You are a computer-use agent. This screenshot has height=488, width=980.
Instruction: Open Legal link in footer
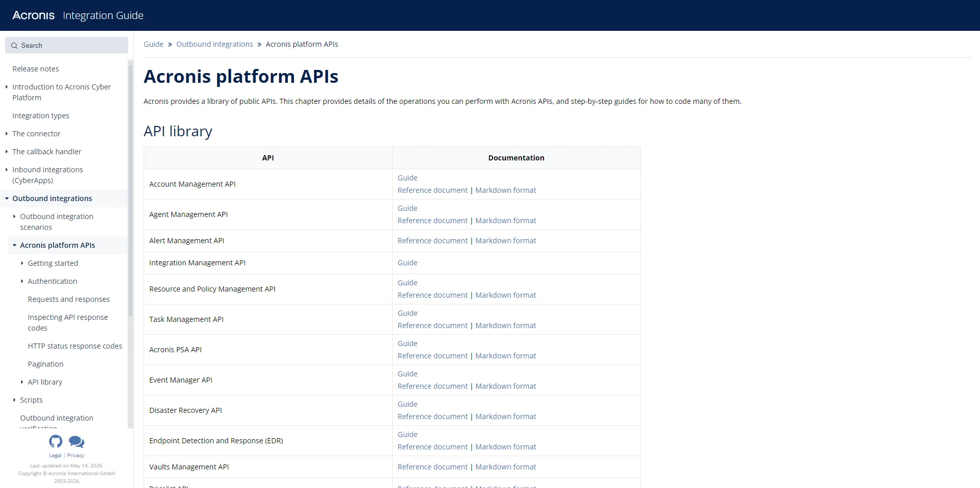(x=55, y=456)
